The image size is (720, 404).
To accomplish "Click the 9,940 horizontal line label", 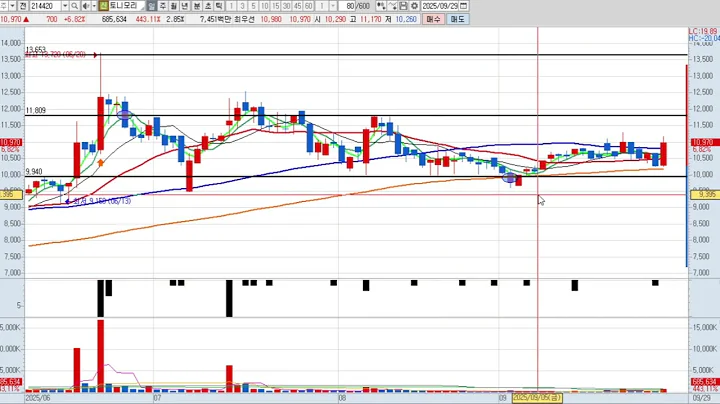I will tap(34, 172).
